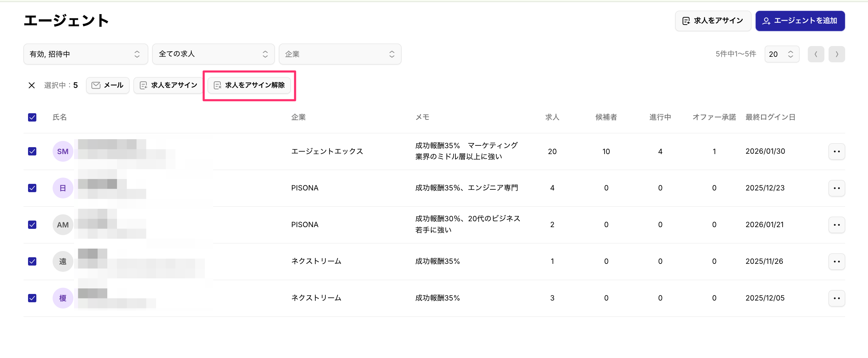Viewport: 868px width, 358px height.
Task: Open the 企業 company filter dropdown
Action: [x=340, y=54]
